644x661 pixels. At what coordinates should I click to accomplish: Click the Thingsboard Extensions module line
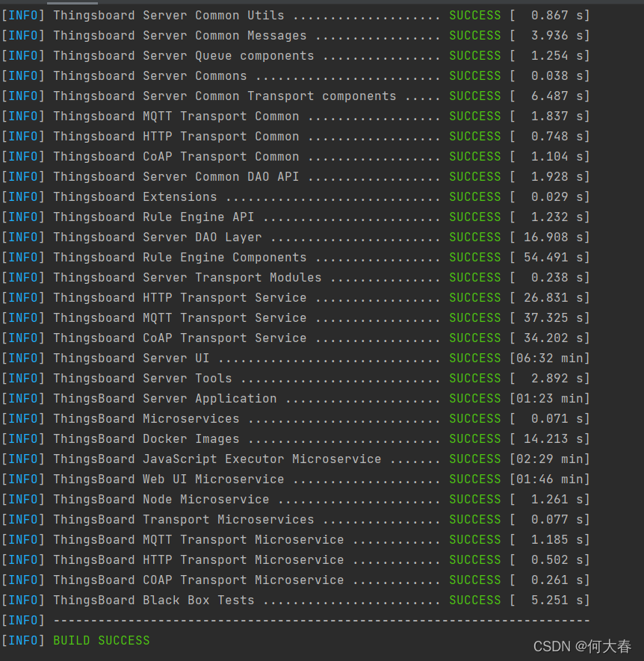(x=134, y=196)
